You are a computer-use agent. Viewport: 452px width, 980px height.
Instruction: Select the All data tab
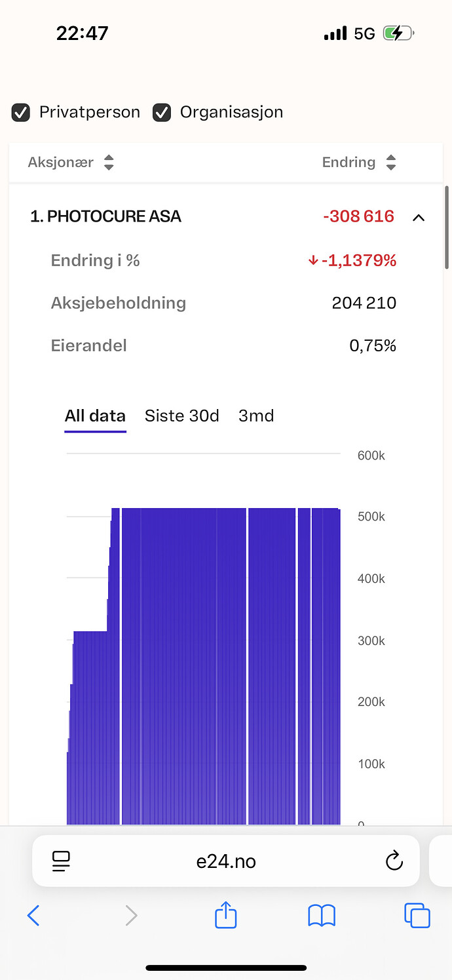[x=95, y=416]
